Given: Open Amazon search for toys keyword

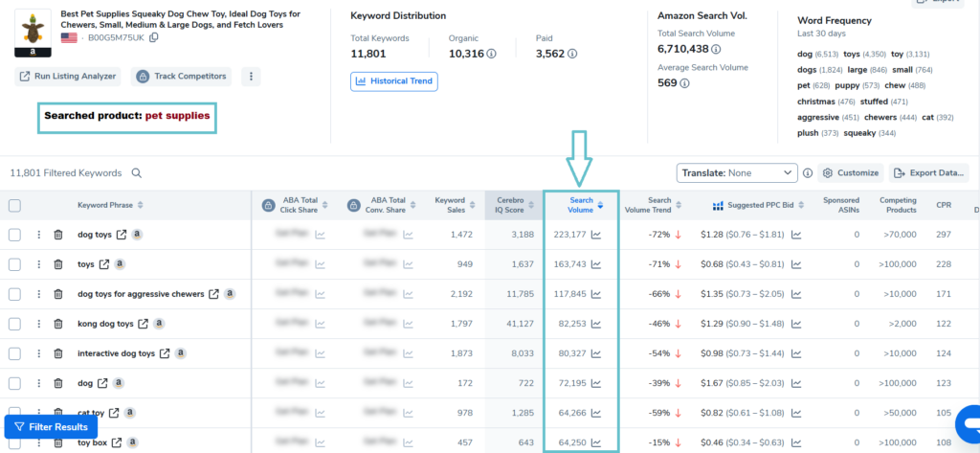Looking at the screenshot, I should [119, 264].
